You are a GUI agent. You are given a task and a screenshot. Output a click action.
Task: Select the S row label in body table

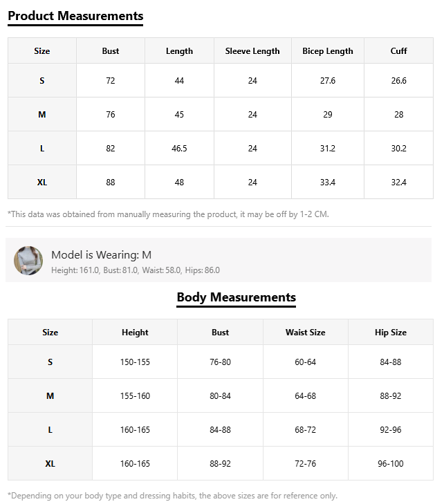click(50, 362)
